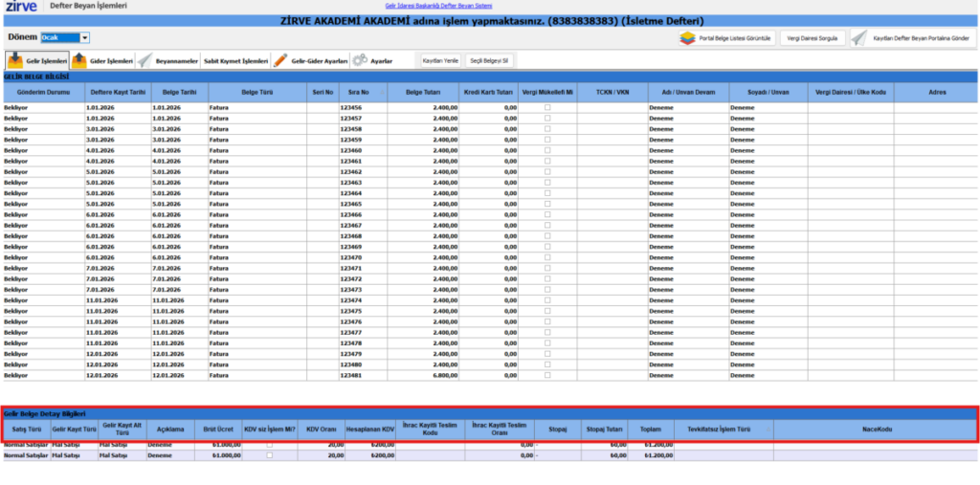
Task: Sort by Deftere Kayıt Tarihi column header
Action: [x=118, y=92]
